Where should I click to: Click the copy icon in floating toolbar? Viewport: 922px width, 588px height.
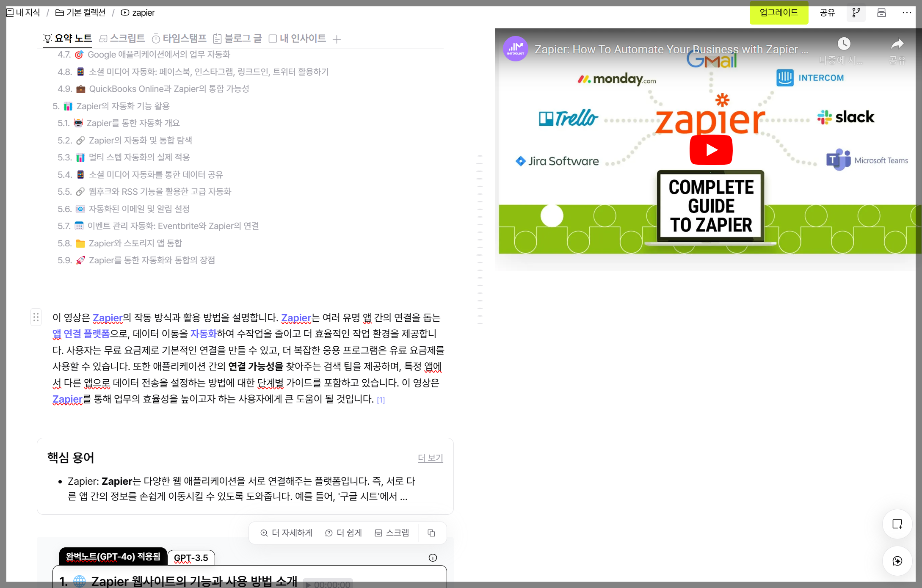click(x=431, y=533)
